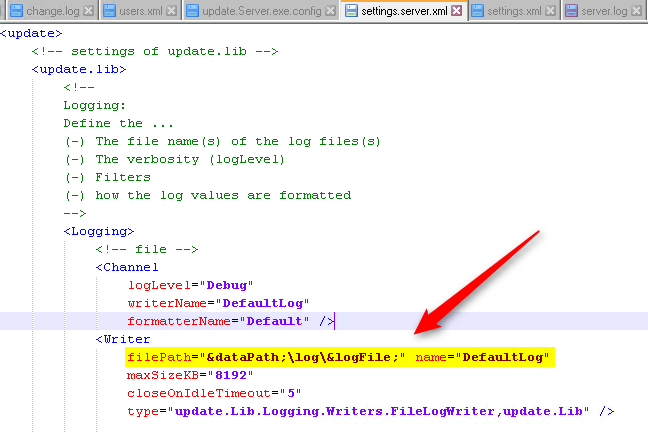Click the formatterName value "Default"
The height and width of the screenshot is (432, 648).
(274, 321)
